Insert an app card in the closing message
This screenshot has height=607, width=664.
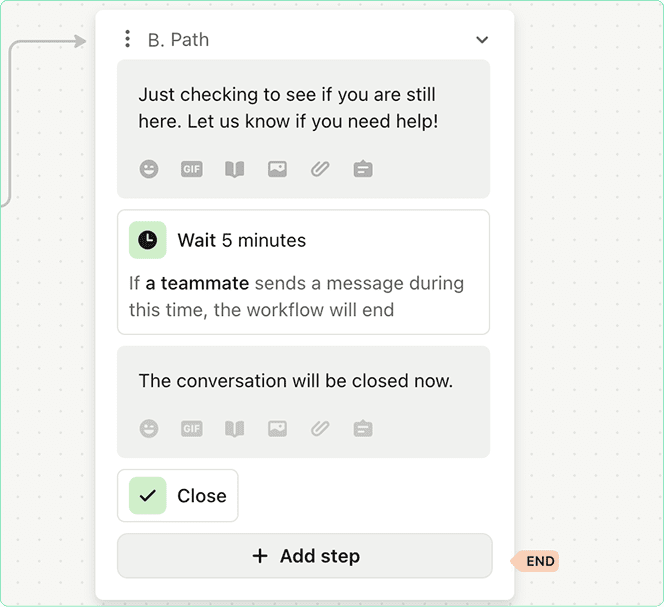coord(363,429)
